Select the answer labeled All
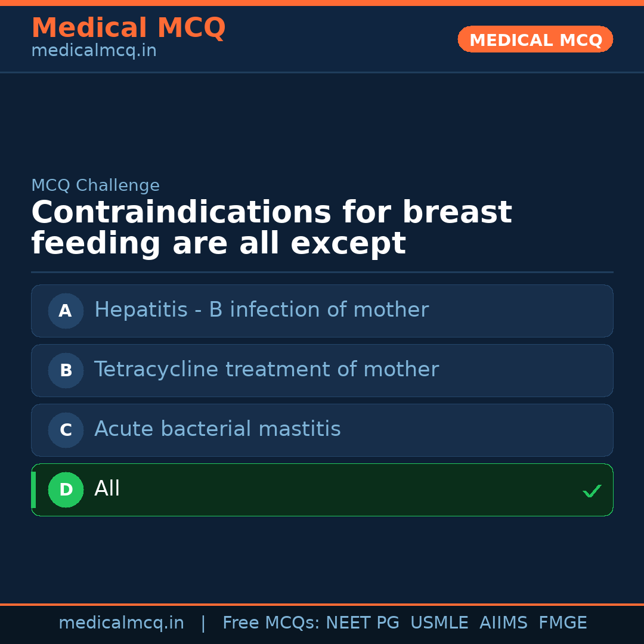This screenshot has width=644, height=644. pos(107,489)
